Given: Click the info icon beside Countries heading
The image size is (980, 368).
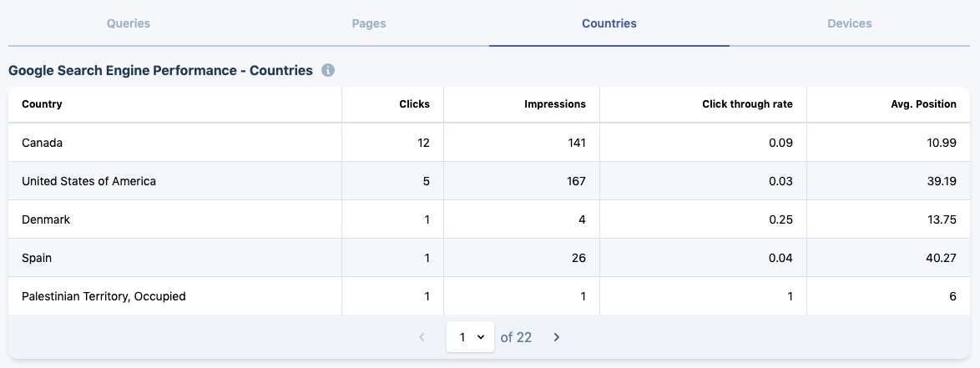Looking at the screenshot, I should pyautogui.click(x=328, y=71).
